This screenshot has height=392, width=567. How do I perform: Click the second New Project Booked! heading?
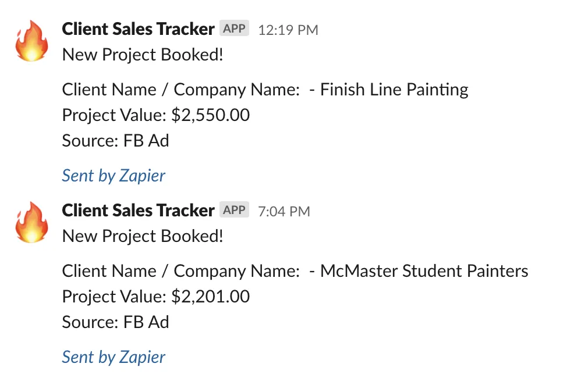point(143,236)
